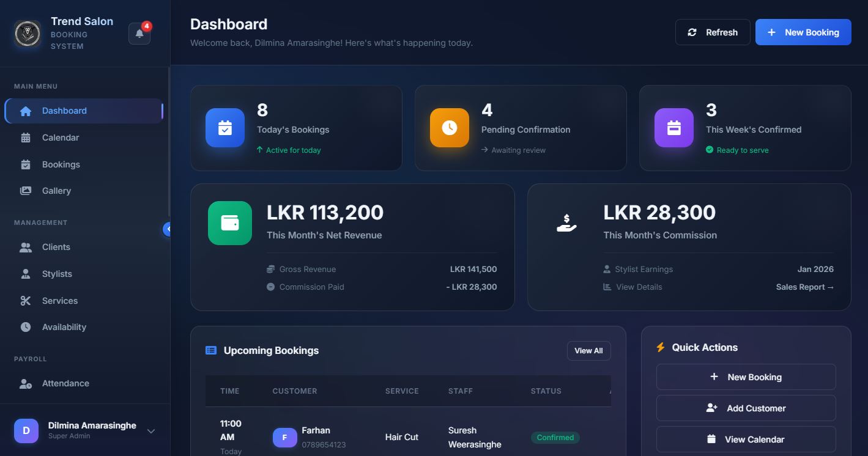This screenshot has width=868, height=456.
Task: Open the Attendance icon under Payroll
Action: point(24,383)
